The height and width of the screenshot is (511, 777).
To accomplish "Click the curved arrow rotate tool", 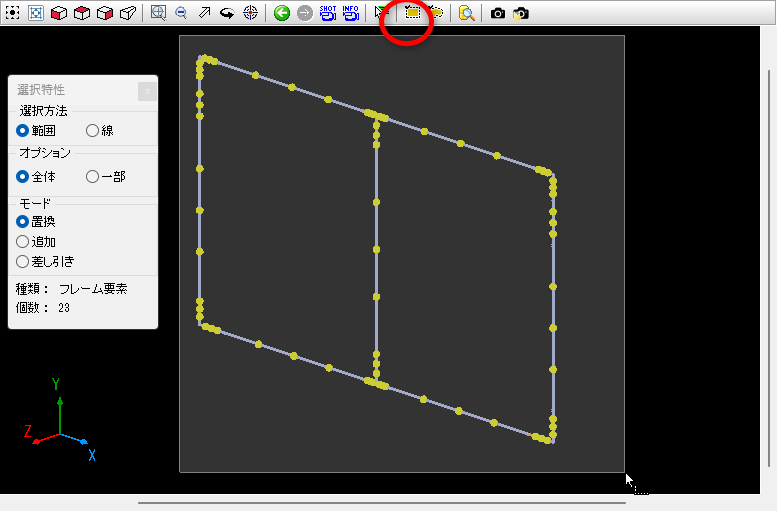I will coord(227,13).
